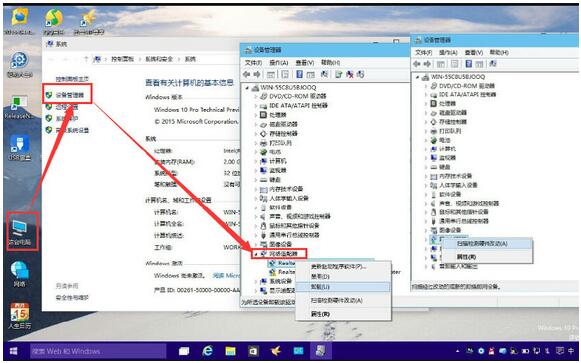This screenshot has width=581, height=363.
Task: Click Task View icon on the taskbar
Action: click(184, 351)
